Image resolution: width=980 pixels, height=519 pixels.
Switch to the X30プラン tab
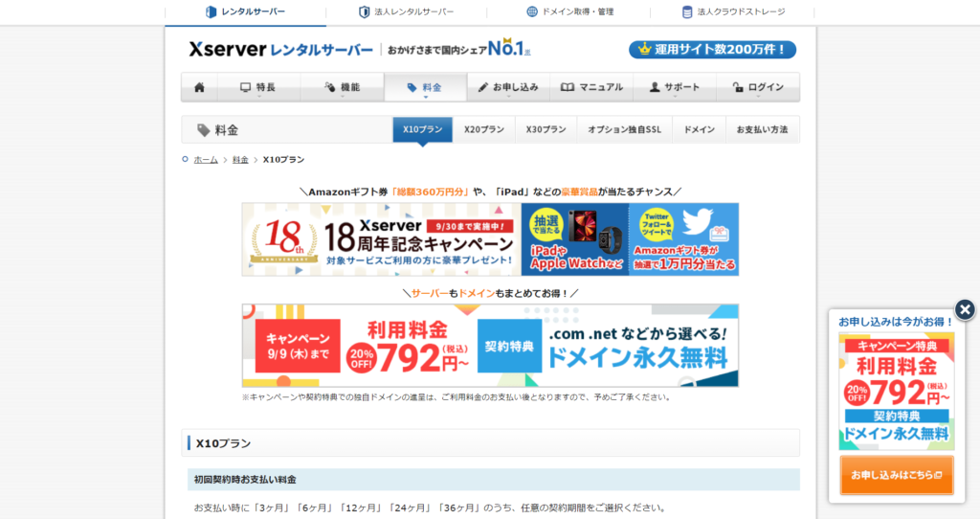[546, 129]
